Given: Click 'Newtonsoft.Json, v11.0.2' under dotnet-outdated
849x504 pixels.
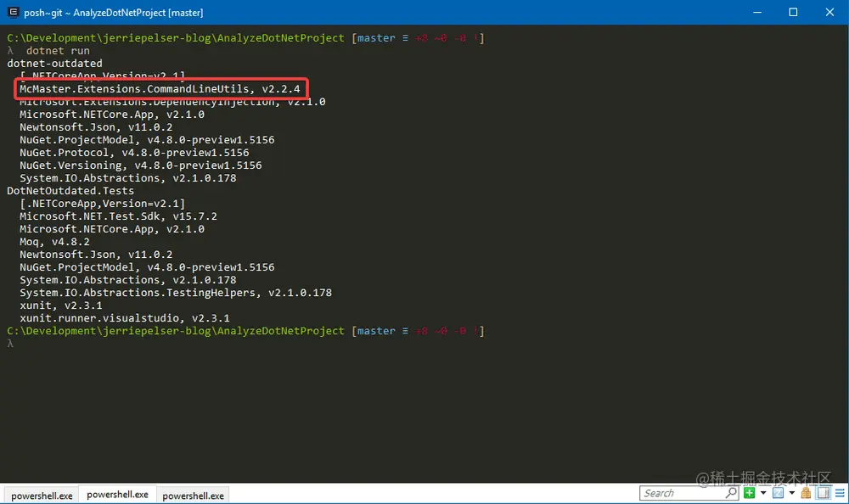Looking at the screenshot, I should click(96, 127).
